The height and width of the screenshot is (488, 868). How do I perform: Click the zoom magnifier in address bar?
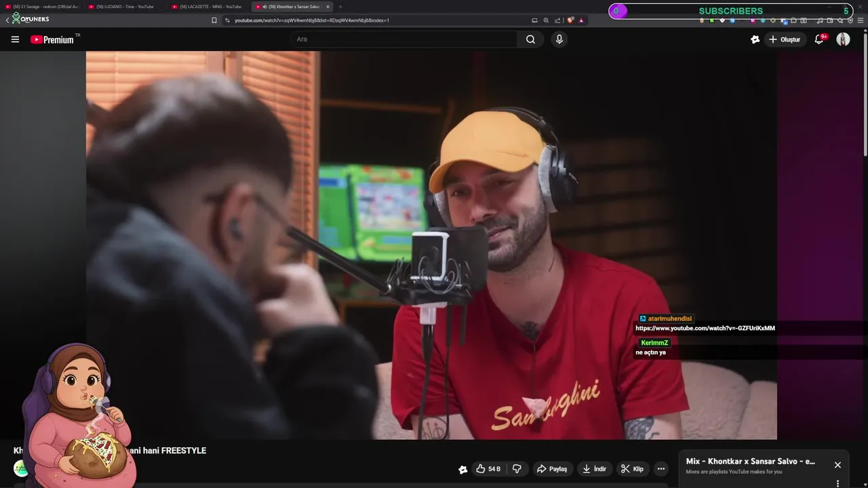coord(546,20)
